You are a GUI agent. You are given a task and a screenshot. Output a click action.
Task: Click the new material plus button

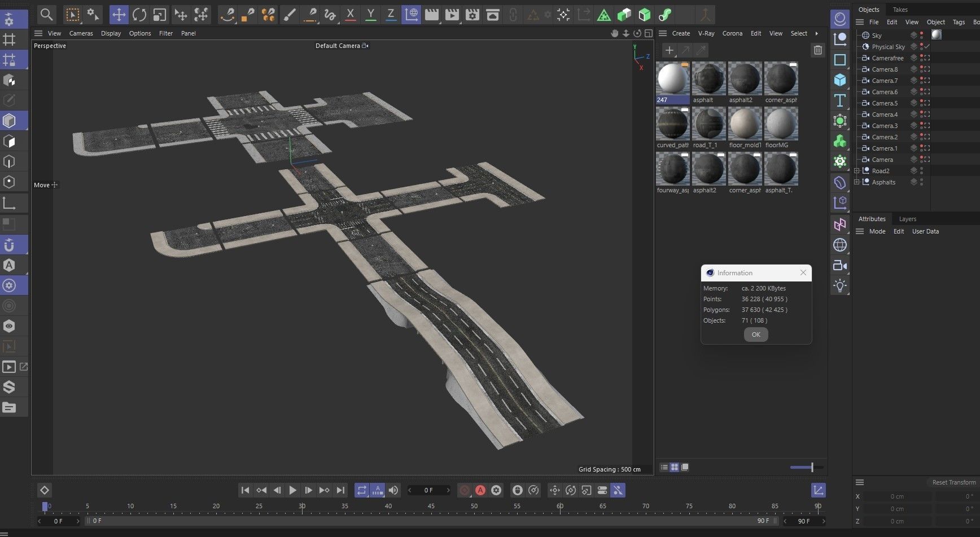669,50
